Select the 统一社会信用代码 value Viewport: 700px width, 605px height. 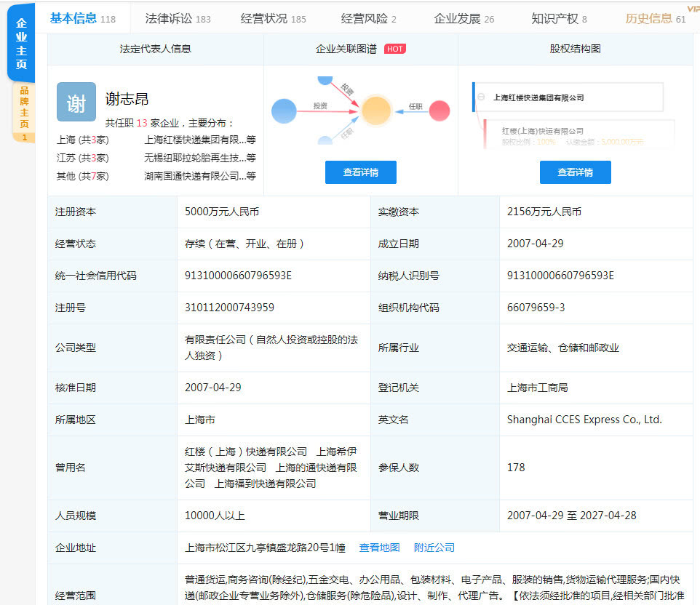(x=238, y=276)
